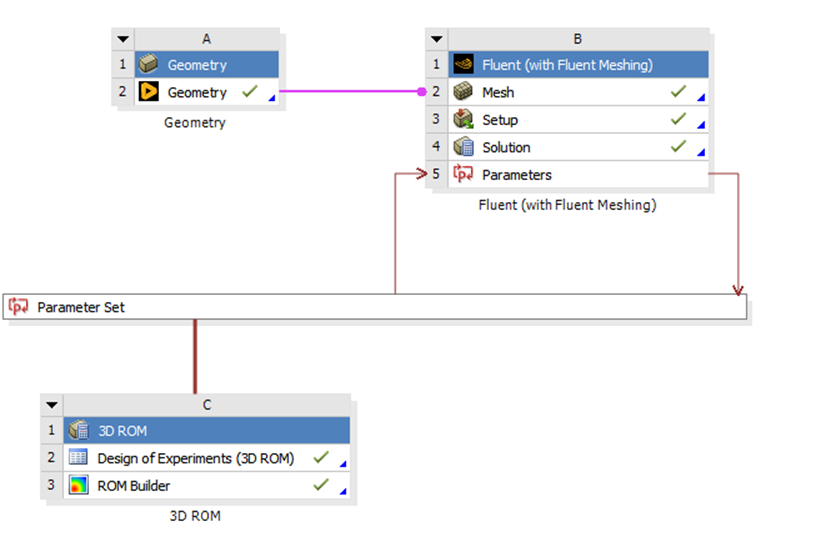Click the Design of Experiments table icon
The image size is (821, 547).
(78, 458)
